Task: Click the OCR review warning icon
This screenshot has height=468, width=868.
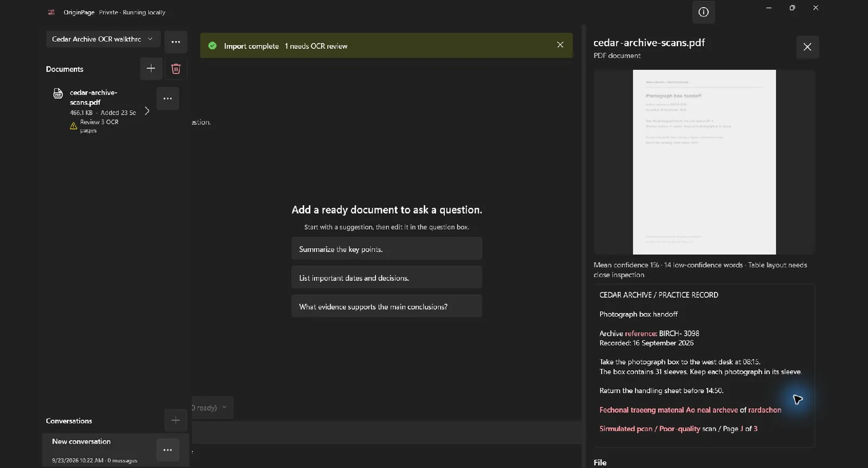Action: tap(73, 126)
